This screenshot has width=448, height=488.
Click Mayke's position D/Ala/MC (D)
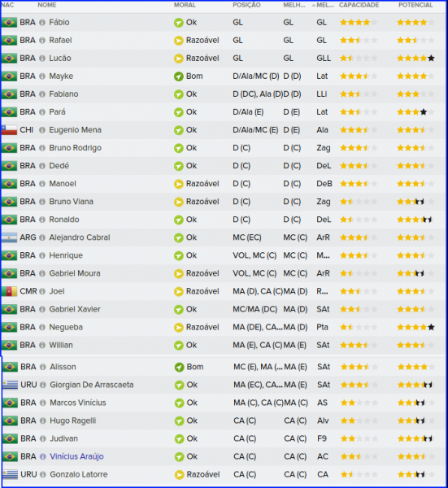(x=256, y=76)
